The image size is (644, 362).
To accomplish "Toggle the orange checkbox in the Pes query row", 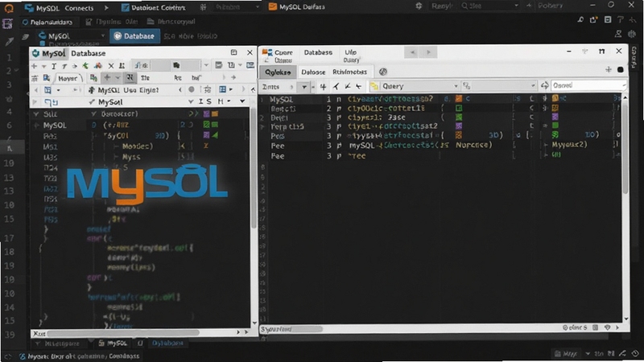I will click(x=459, y=135).
